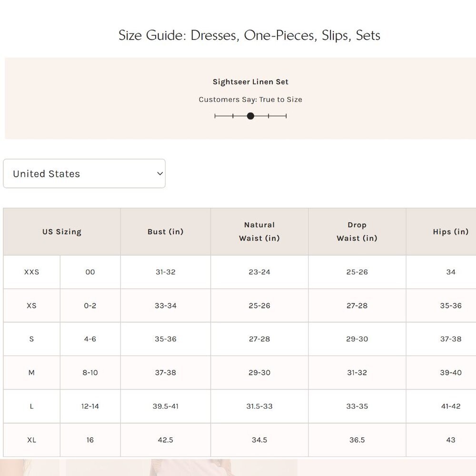Click the '4-6' numeric size cell
Screen dimensions: 476x476
pyautogui.click(x=90, y=339)
